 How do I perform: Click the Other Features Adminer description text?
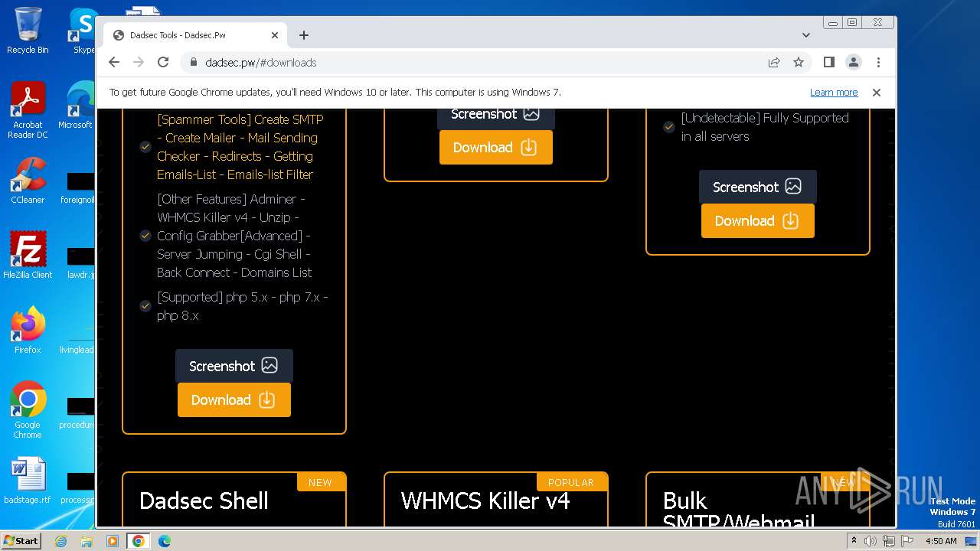[234, 236]
